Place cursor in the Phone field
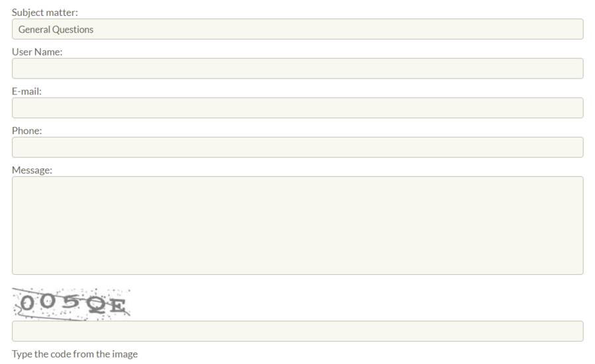 tap(297, 147)
